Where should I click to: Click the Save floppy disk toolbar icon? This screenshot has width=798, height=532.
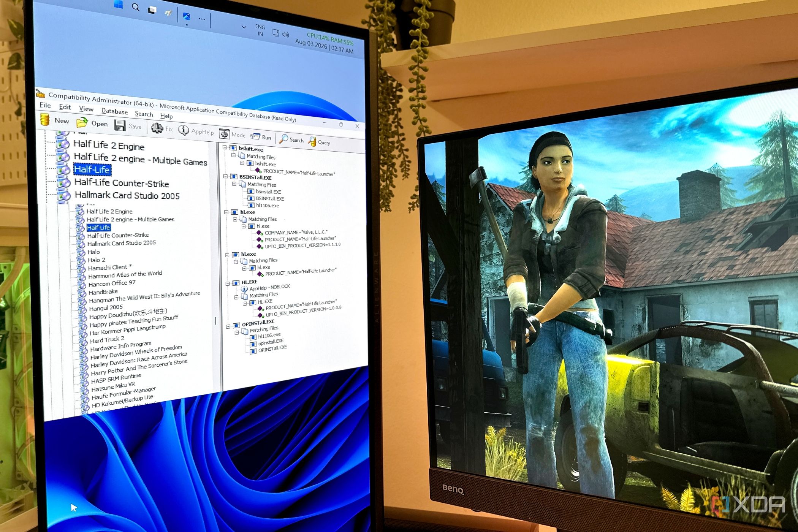pyautogui.click(x=120, y=125)
